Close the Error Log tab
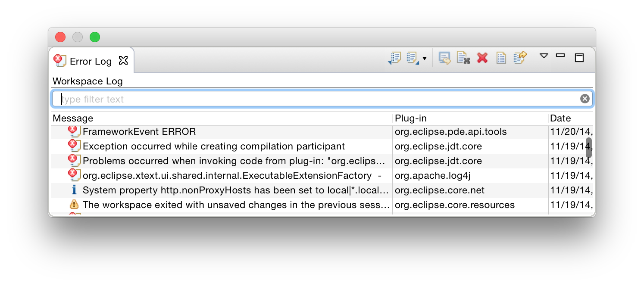 (x=123, y=61)
